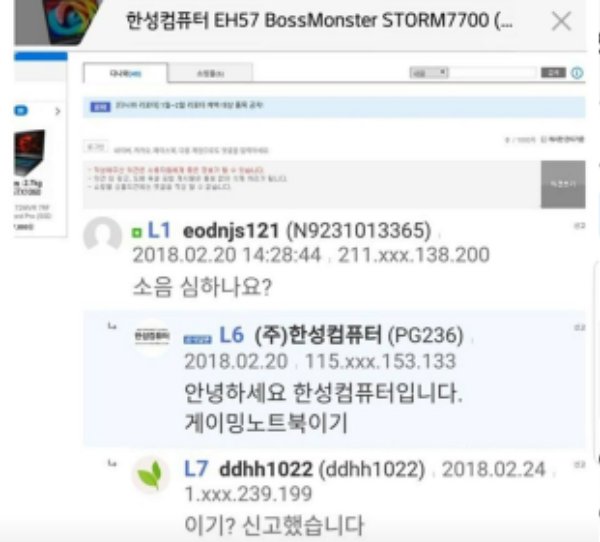
Task: Click the search text input field
Action: point(493,73)
